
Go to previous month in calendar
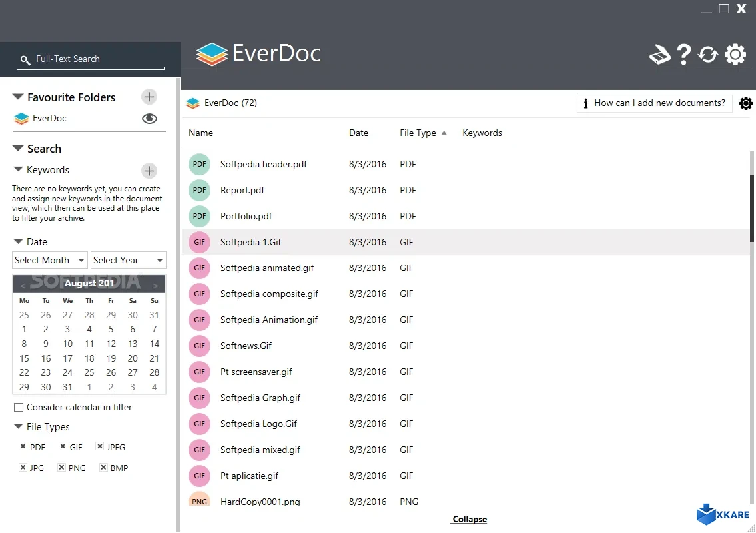23,286
